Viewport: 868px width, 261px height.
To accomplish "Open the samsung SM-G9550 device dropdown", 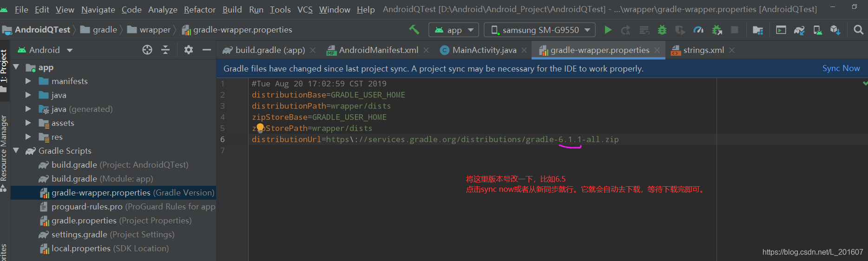I will coord(539,30).
